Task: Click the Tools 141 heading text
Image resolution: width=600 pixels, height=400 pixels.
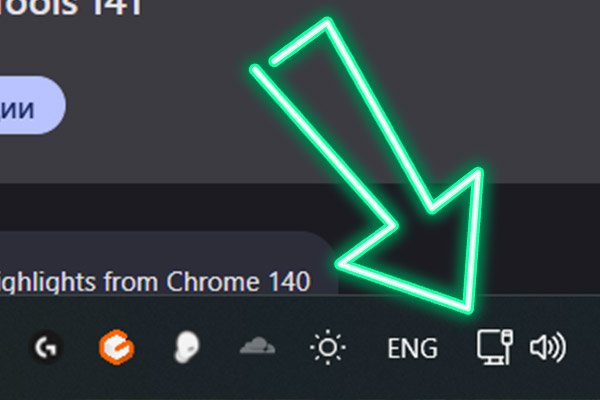Action: point(71,8)
